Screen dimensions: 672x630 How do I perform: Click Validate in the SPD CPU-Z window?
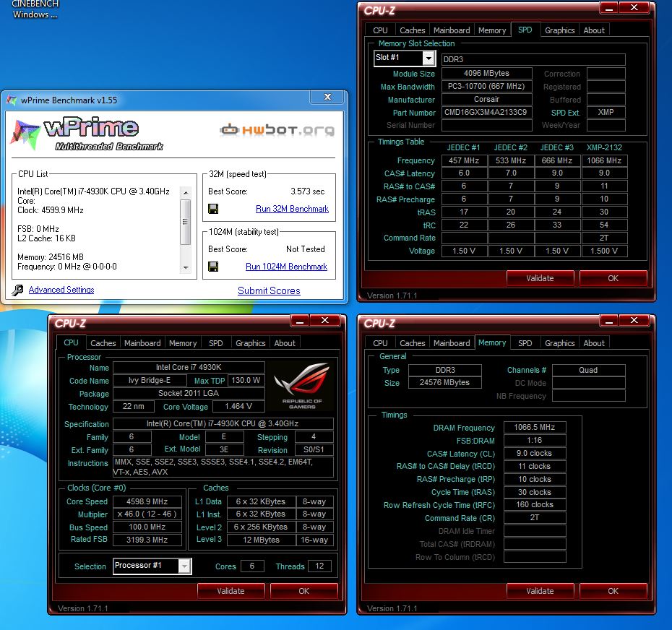tap(540, 278)
